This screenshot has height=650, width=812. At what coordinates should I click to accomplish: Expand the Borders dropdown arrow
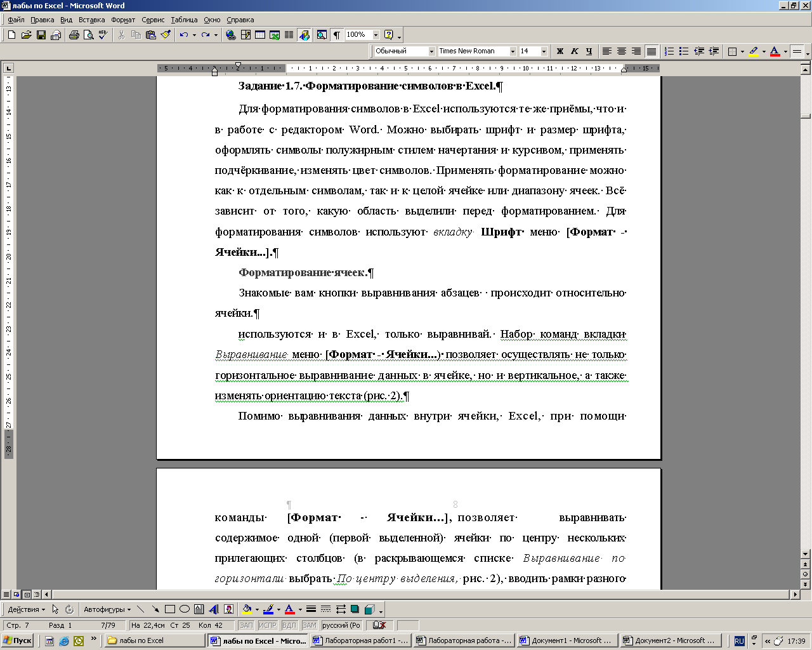[742, 51]
